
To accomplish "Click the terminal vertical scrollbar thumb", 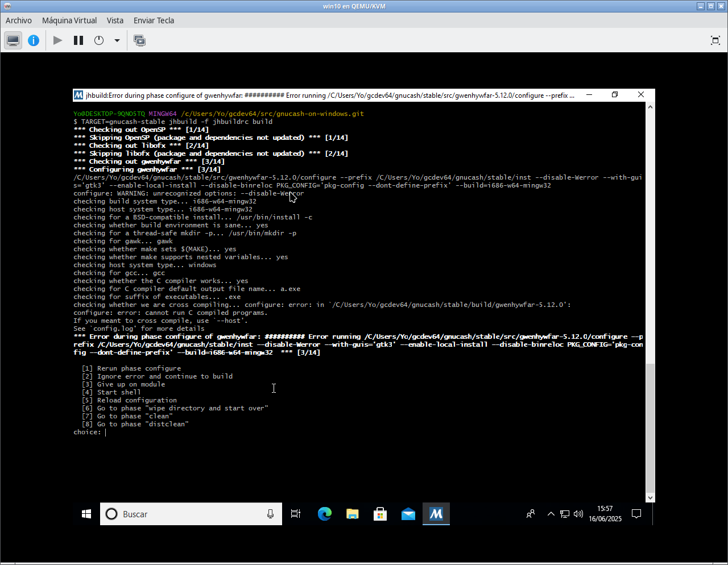I will [650, 427].
